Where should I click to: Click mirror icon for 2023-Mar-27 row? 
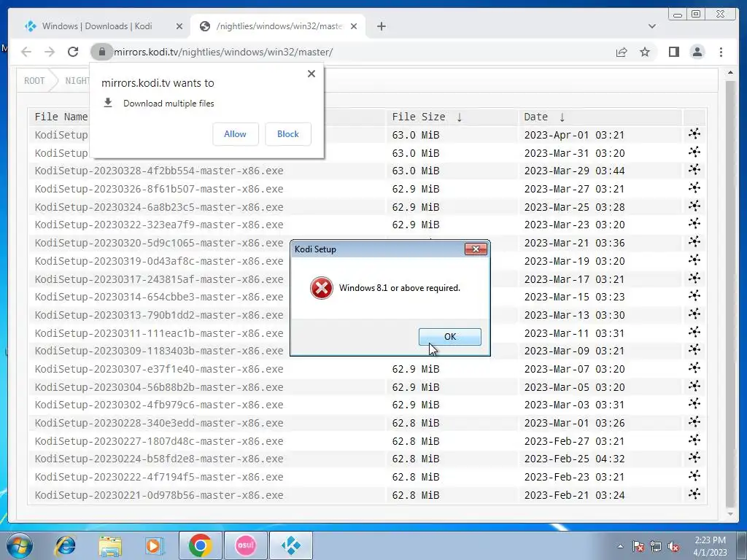click(x=694, y=187)
